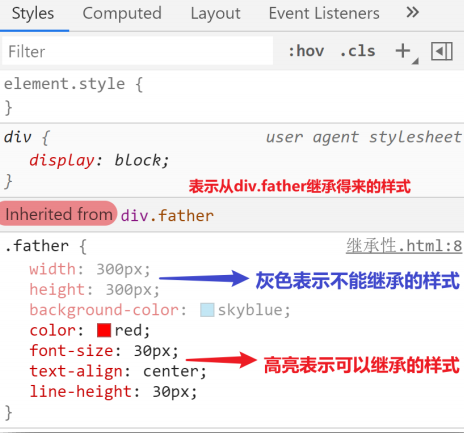The width and height of the screenshot is (464, 433).
Task: Click the div.father inherited element link
Action: tap(167, 216)
